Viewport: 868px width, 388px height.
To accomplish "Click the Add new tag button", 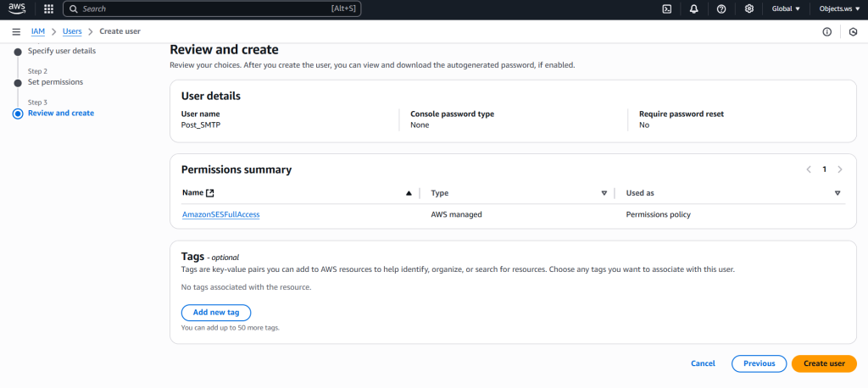I will click(x=216, y=313).
